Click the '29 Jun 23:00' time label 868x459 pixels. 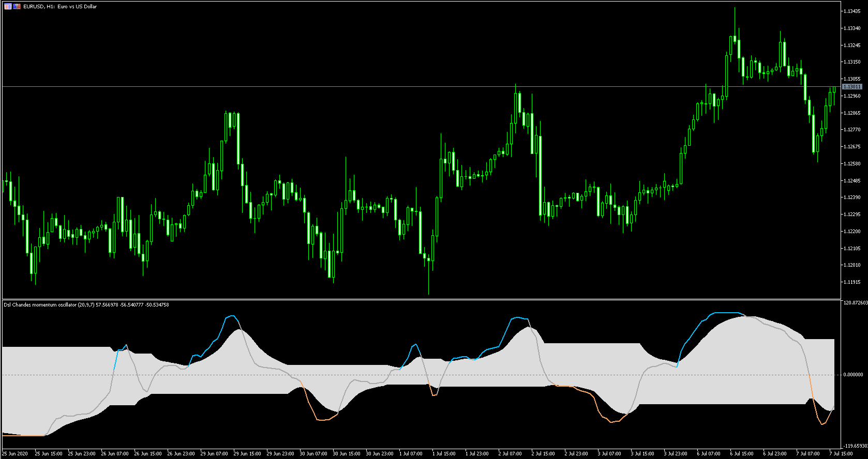[280, 454]
